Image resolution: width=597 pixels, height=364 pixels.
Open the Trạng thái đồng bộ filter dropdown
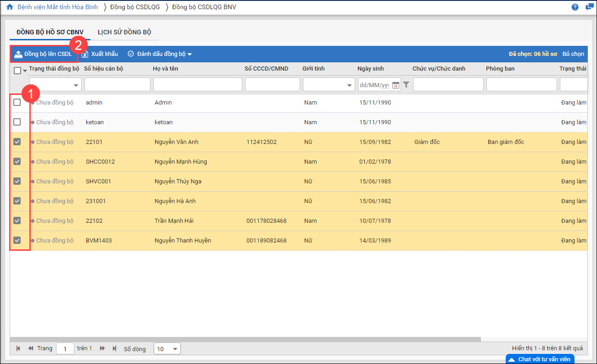click(x=55, y=85)
